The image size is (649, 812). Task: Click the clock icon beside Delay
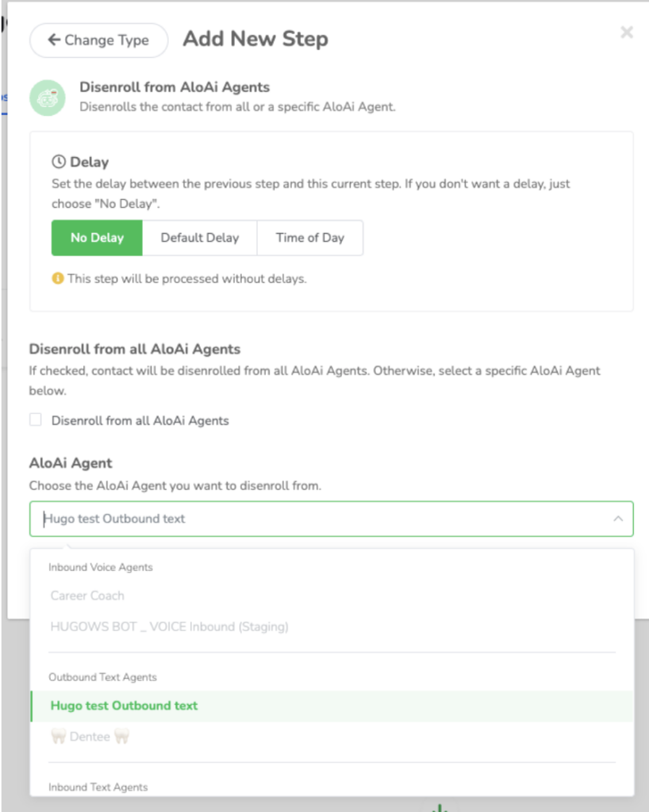coord(59,162)
